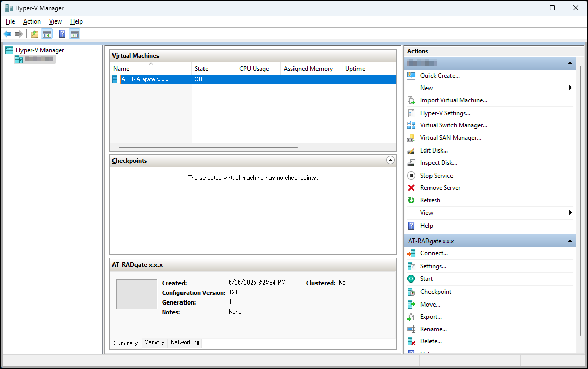The image size is (588, 369).
Task: Click the green Start power icon
Action: pyautogui.click(x=411, y=279)
